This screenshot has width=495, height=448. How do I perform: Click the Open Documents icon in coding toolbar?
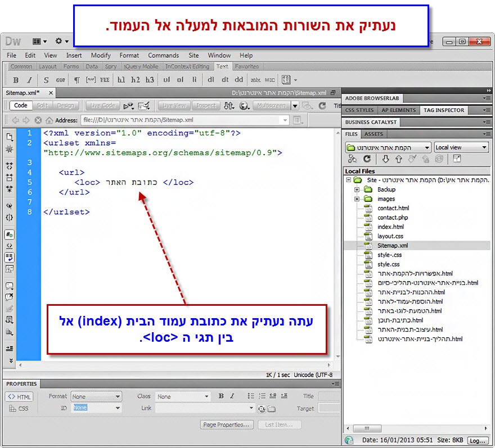10,137
